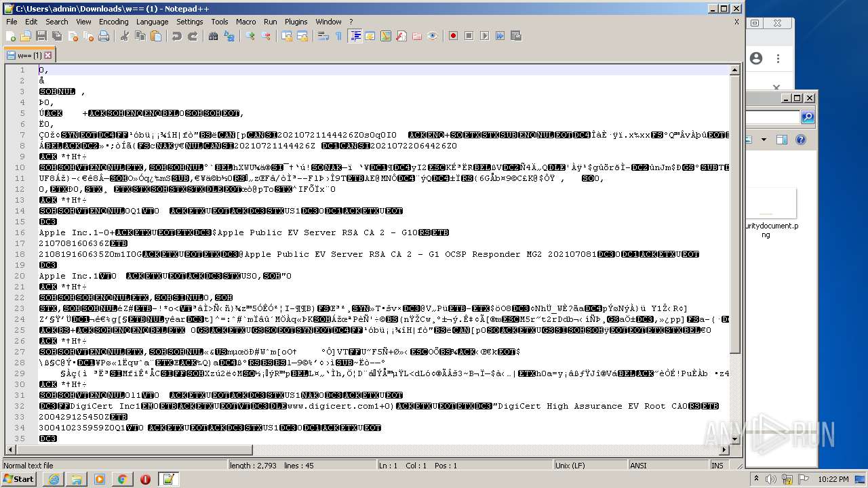This screenshot has height=488, width=868.
Task: Zoom in using toolbar icon
Action: click(250, 36)
